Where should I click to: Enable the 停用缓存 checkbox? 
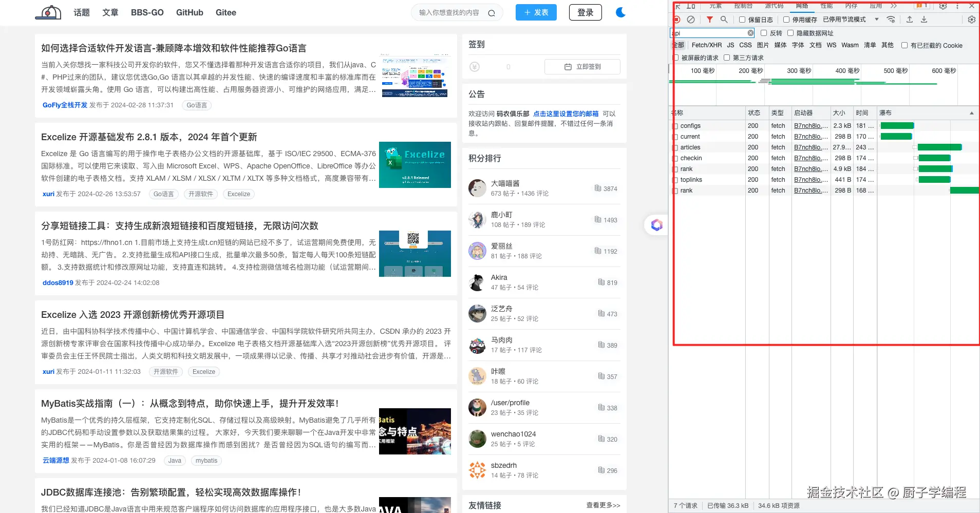(786, 20)
